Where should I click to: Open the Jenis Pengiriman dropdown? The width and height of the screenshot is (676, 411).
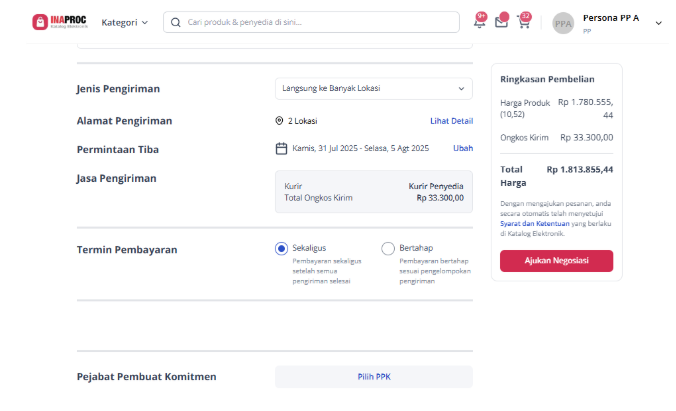(374, 88)
